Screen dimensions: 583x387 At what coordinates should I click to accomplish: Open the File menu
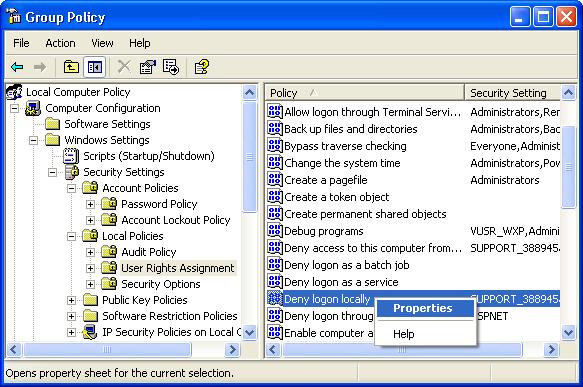click(21, 43)
